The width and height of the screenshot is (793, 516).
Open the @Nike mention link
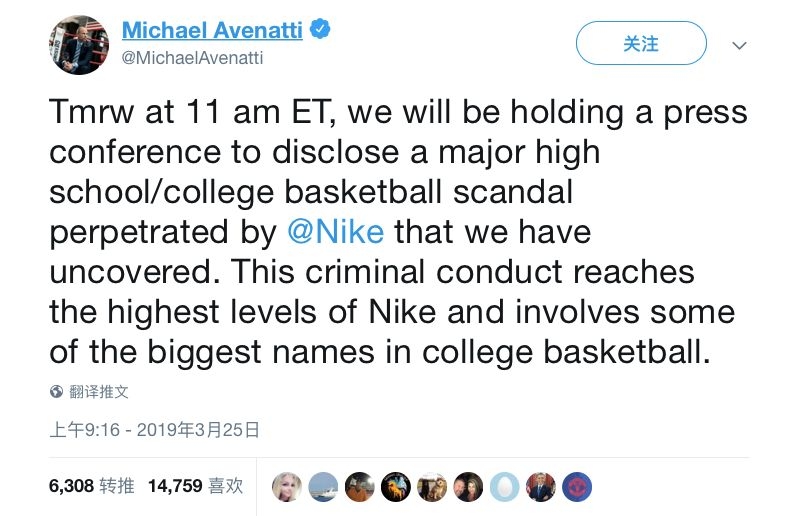tap(335, 232)
